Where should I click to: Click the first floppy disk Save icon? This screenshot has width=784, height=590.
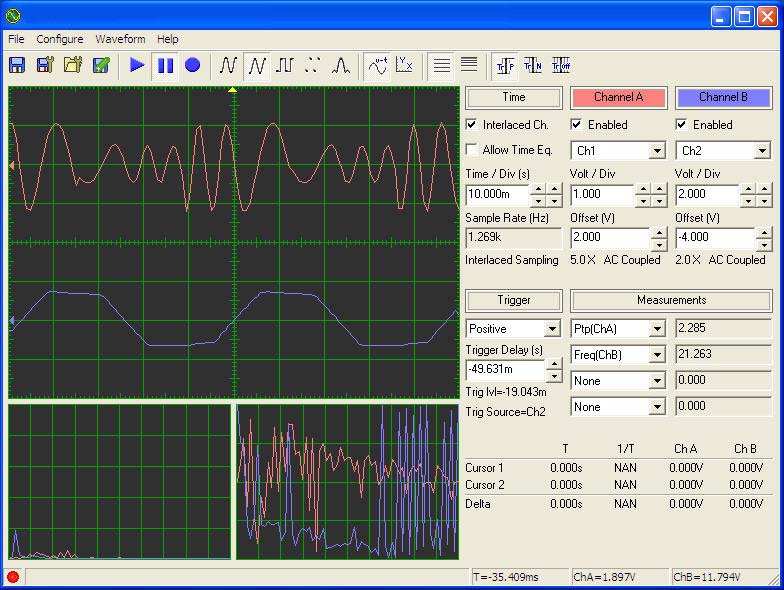[x=17, y=65]
